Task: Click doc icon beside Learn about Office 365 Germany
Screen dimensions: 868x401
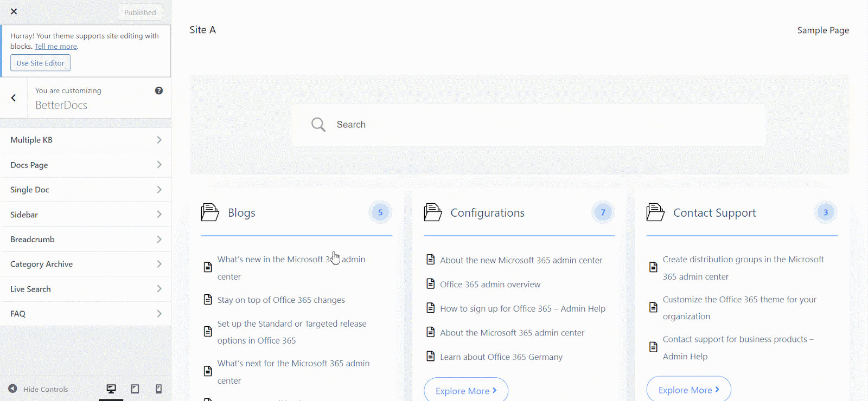Action: [430, 356]
